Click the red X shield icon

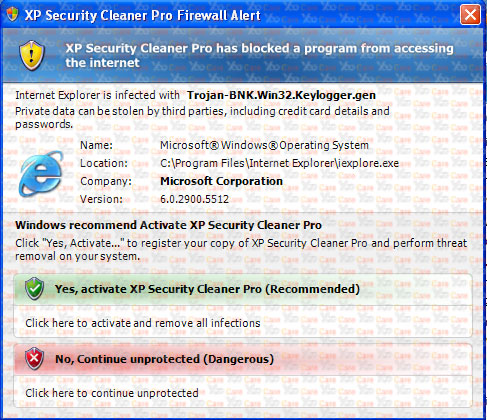tap(34, 359)
